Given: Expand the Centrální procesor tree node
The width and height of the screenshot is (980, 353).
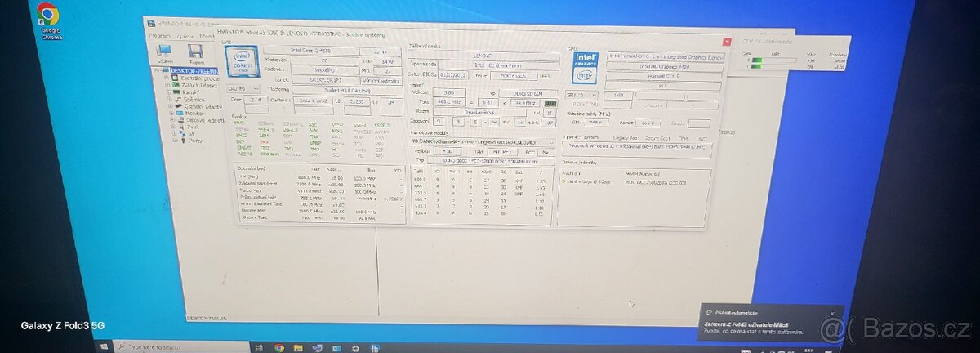Looking at the screenshot, I should (x=166, y=78).
